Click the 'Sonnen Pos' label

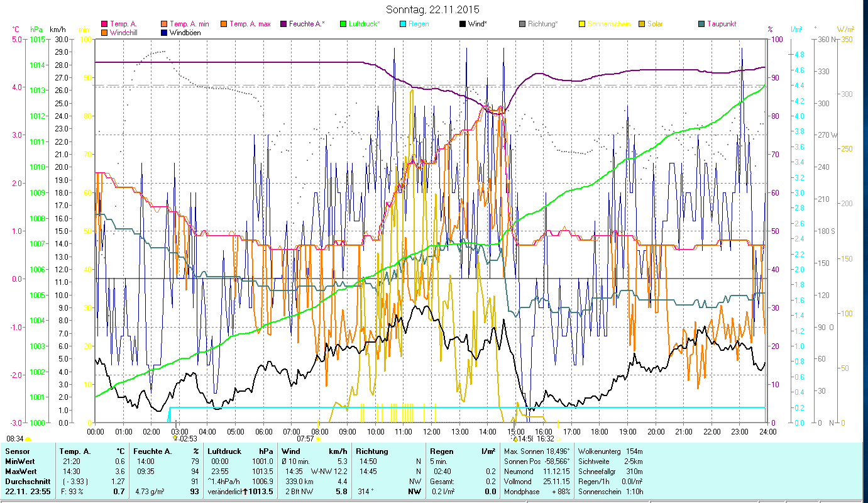click(x=522, y=462)
